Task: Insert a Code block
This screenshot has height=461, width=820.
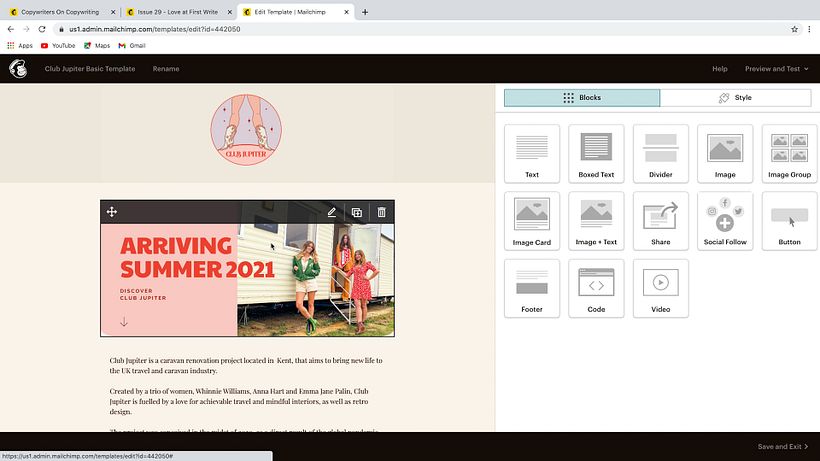Action: 596,288
